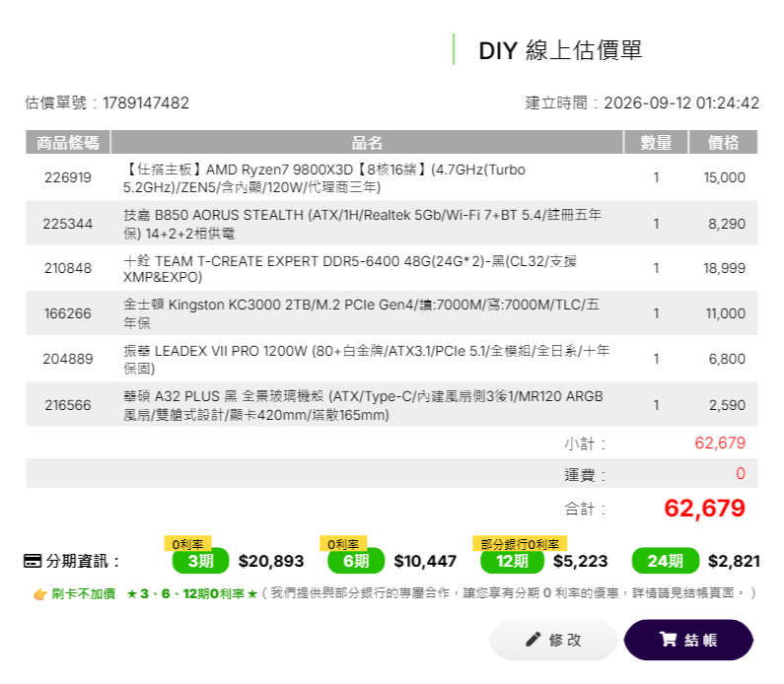The image size is (784, 684).
Task: Click the 0利率 tag above 3期
Action: tap(187, 544)
